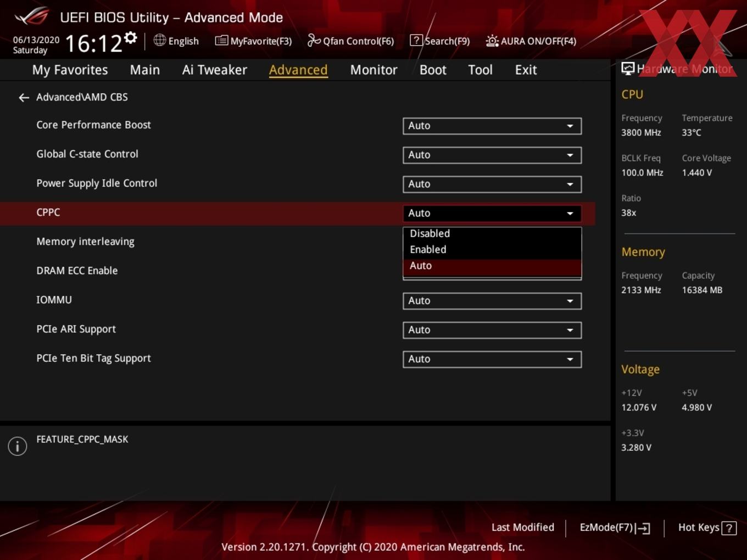747x560 pixels.
Task: Click the 3.280 V reading
Action: tap(636, 447)
